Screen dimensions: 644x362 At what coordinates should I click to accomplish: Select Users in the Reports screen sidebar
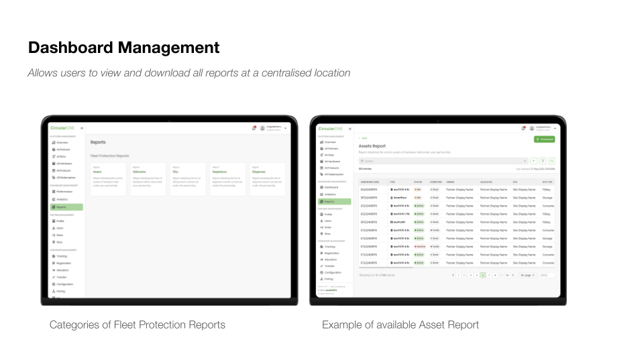click(x=58, y=228)
